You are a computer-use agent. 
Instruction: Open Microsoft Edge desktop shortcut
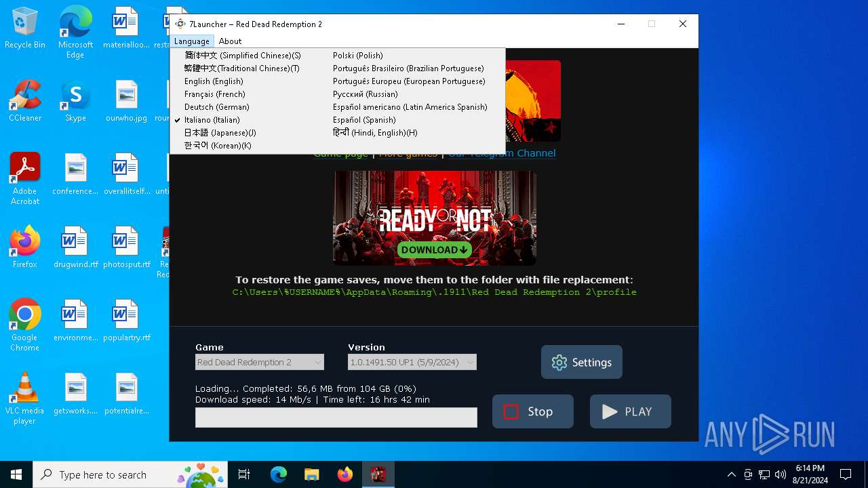(75, 33)
